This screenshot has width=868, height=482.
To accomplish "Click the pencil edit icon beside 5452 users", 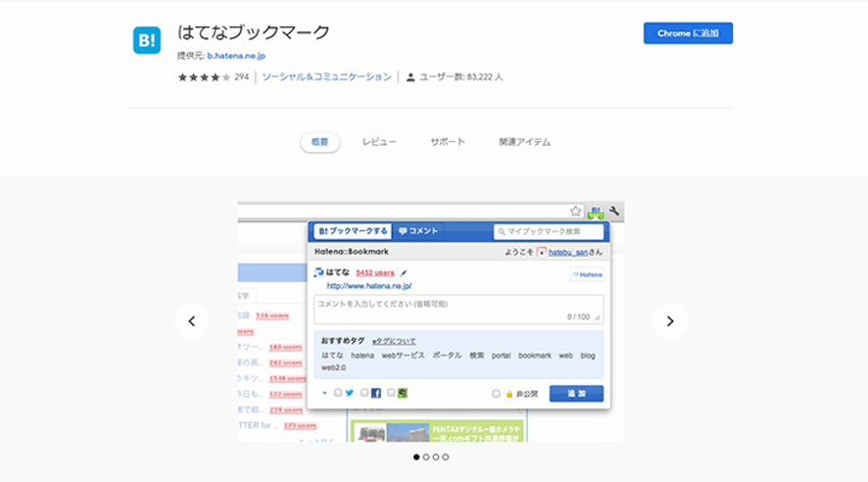I will (x=404, y=272).
